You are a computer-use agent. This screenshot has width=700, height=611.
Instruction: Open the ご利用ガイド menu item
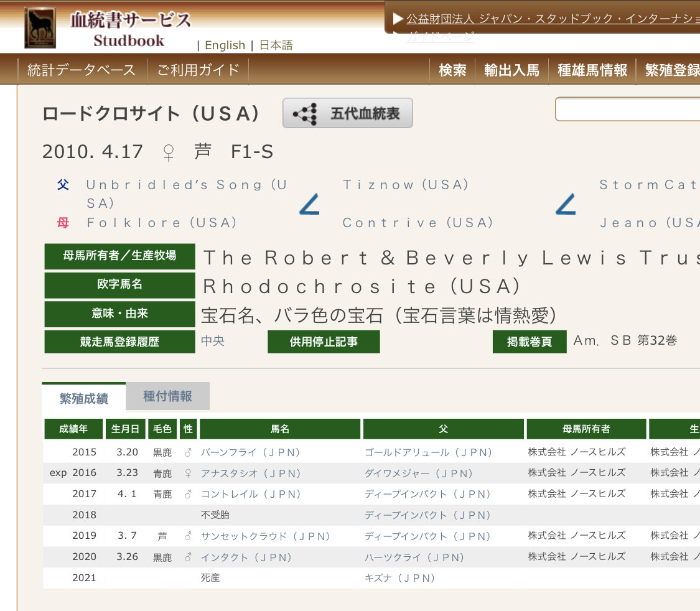pos(198,70)
